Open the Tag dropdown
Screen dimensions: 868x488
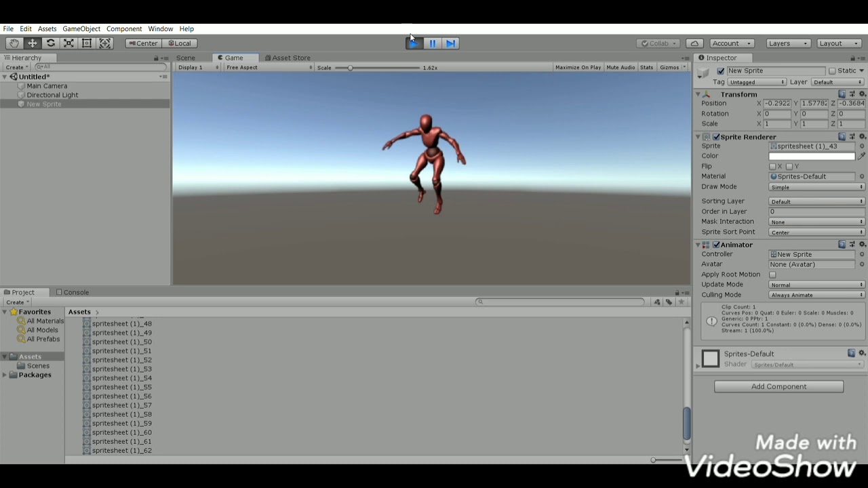coord(757,83)
